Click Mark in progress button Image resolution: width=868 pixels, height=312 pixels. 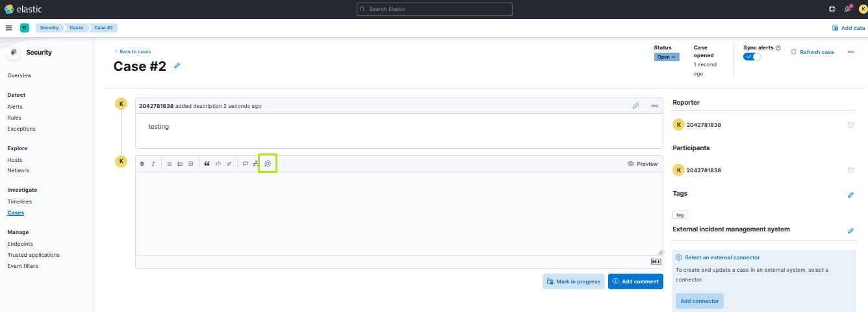coord(573,281)
